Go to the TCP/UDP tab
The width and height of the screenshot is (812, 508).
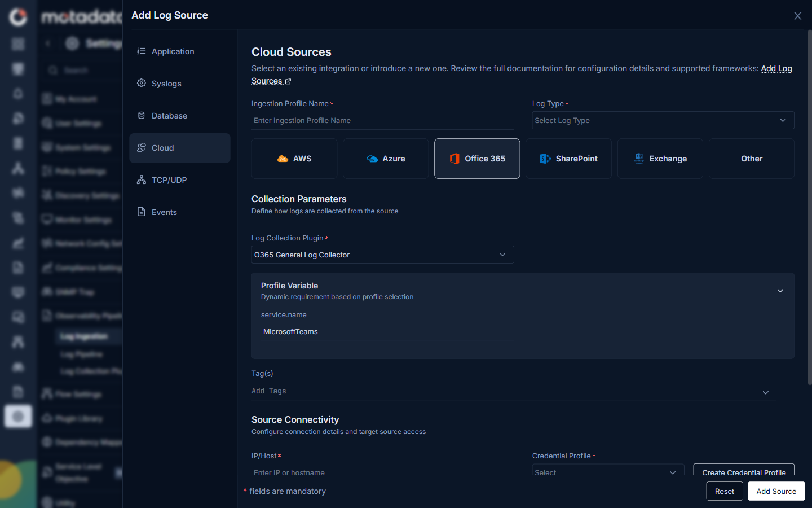click(179, 180)
